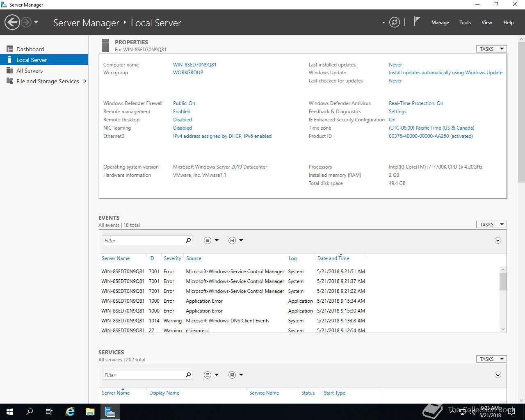Screen dimensions: 525x420
Task: Expand the Events filter chevron
Action: pos(498,240)
